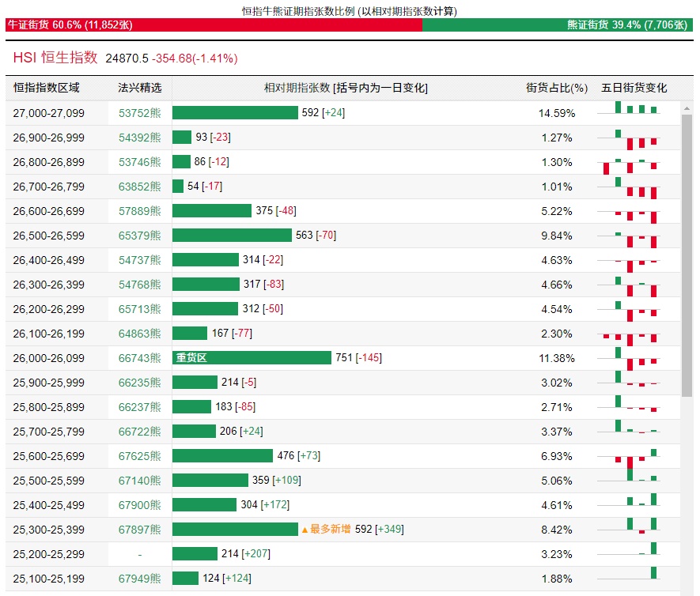Open the 63852熊 certificate link
The width and height of the screenshot is (700, 596).
coord(140,187)
